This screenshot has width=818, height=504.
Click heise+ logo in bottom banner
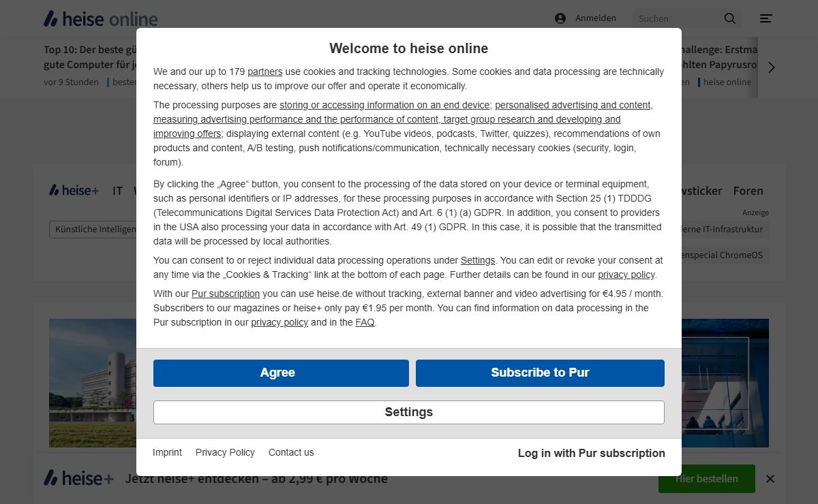78,479
